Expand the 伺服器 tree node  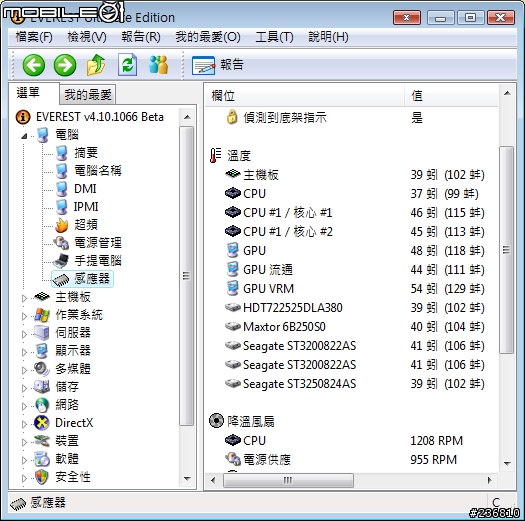[24, 334]
